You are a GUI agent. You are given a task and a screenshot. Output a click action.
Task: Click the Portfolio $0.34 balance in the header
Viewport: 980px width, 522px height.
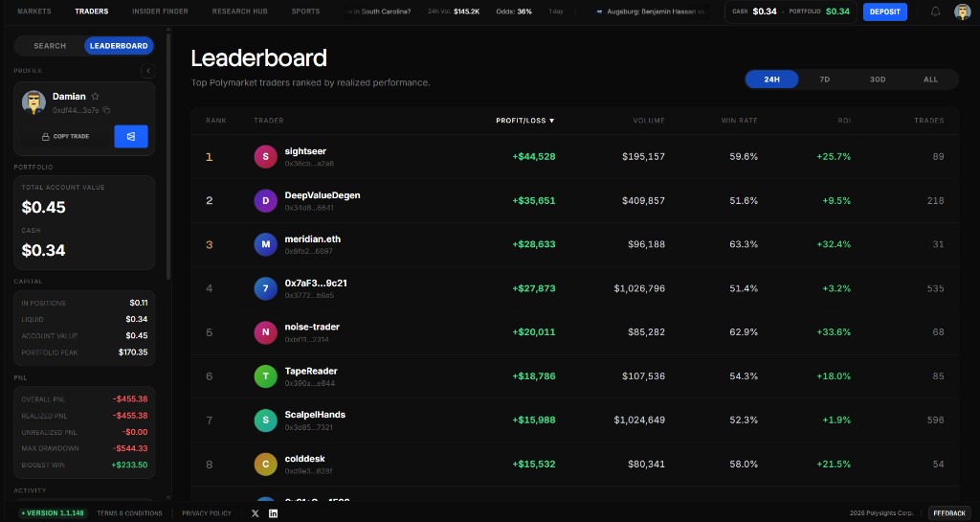click(819, 11)
